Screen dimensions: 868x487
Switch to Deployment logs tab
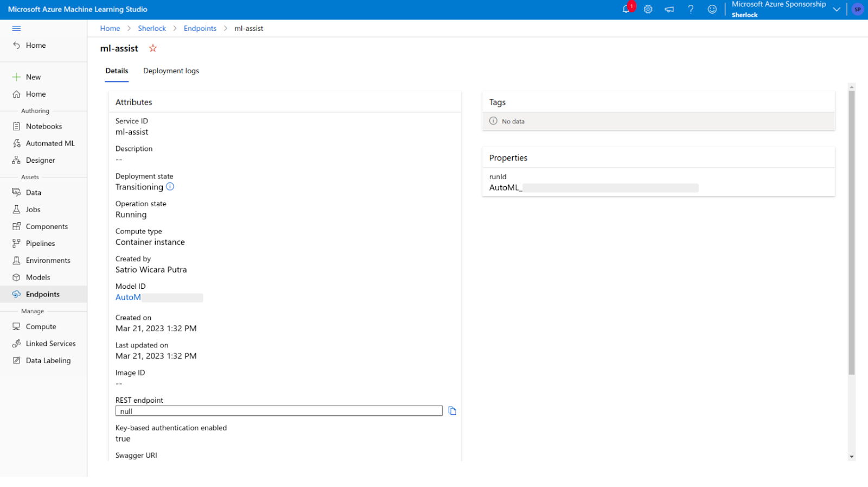tap(171, 71)
